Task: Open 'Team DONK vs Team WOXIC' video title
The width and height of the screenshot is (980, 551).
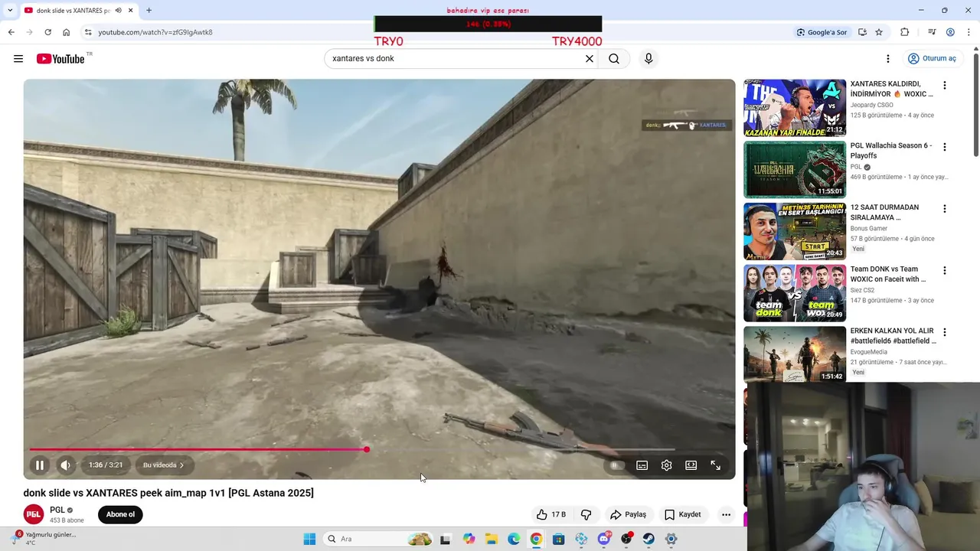Action: click(888, 274)
